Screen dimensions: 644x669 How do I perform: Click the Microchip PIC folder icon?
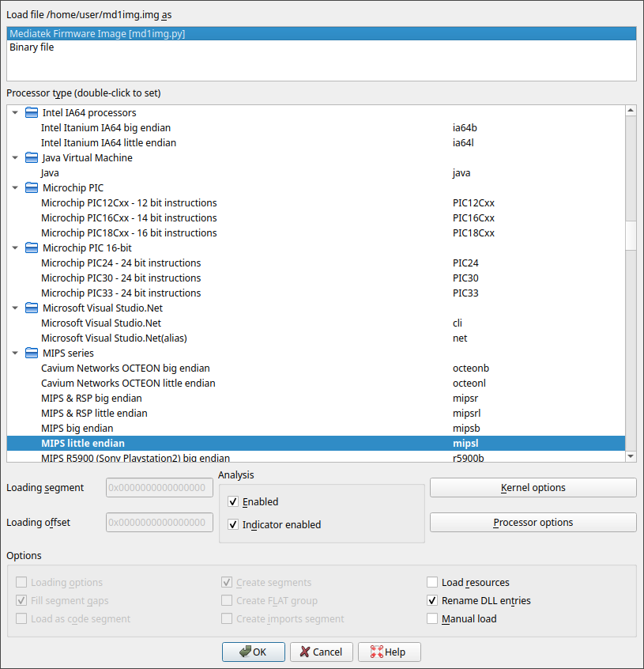click(31, 187)
